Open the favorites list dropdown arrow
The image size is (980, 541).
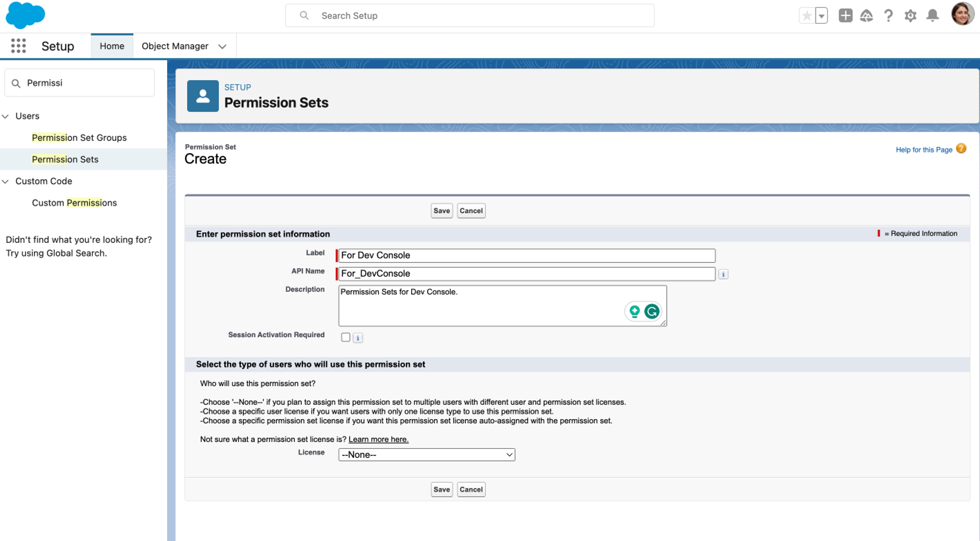[x=822, y=16]
